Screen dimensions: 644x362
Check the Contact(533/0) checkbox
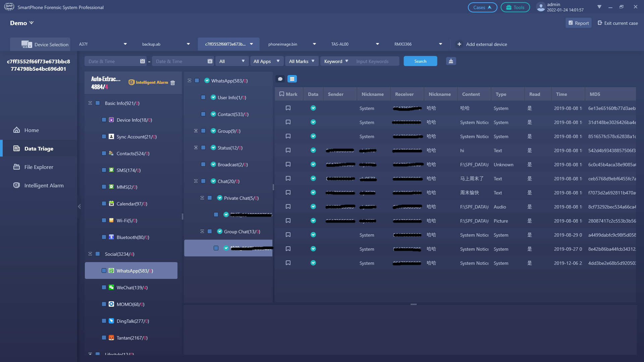pyautogui.click(x=203, y=114)
